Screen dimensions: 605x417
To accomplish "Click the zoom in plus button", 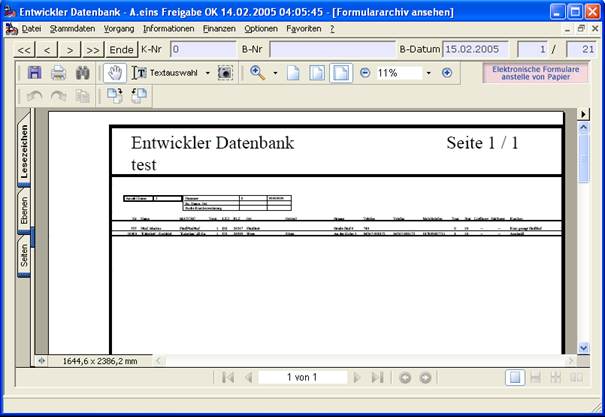I will [447, 73].
